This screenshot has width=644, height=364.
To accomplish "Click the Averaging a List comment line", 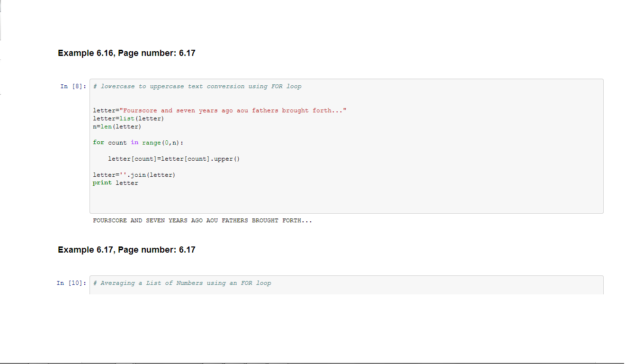I will [182, 283].
